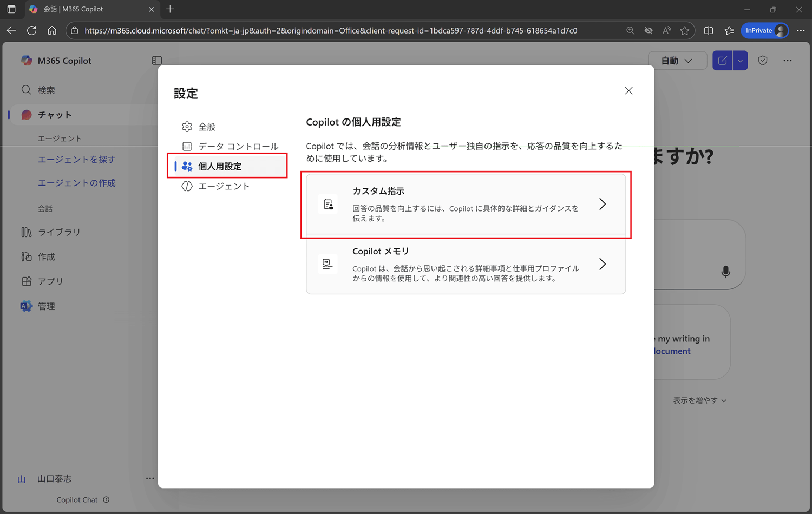Open エージェント settings tab
The height and width of the screenshot is (514, 812).
click(227, 186)
